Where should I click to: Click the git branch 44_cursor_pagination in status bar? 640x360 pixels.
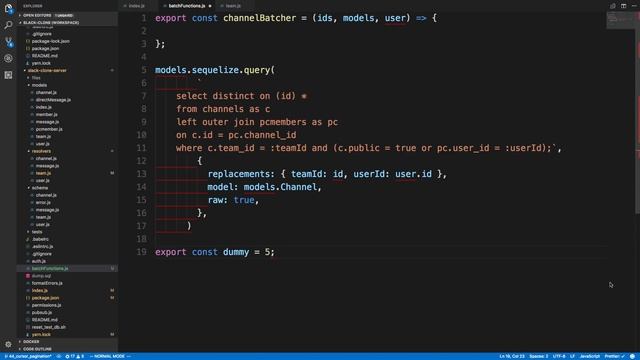point(28,356)
